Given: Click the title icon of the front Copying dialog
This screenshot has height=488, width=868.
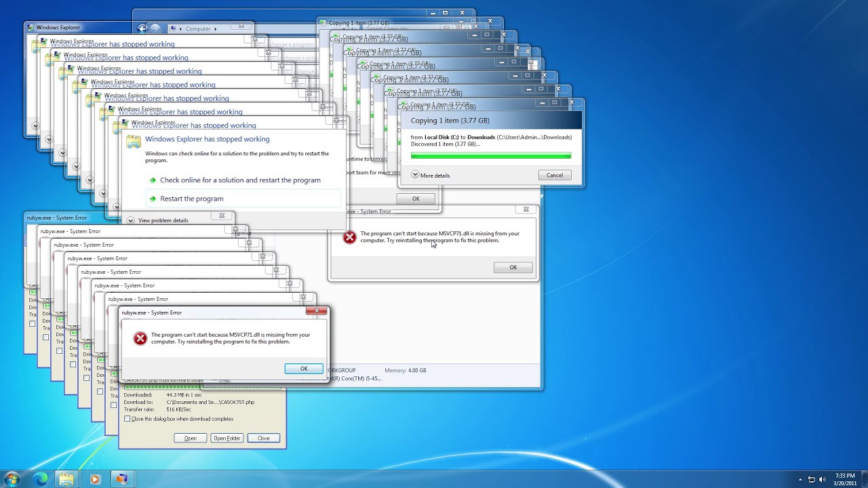Looking at the screenshot, I should coord(403,105).
